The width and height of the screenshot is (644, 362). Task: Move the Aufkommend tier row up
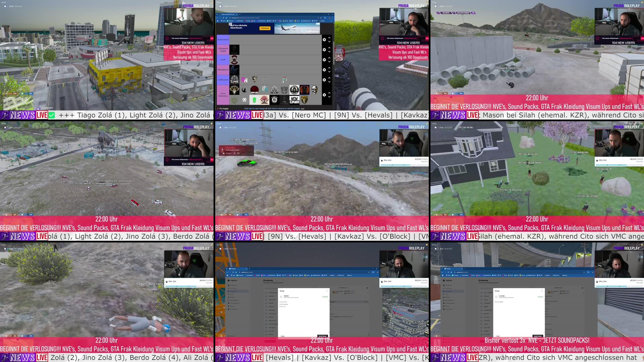(329, 78)
